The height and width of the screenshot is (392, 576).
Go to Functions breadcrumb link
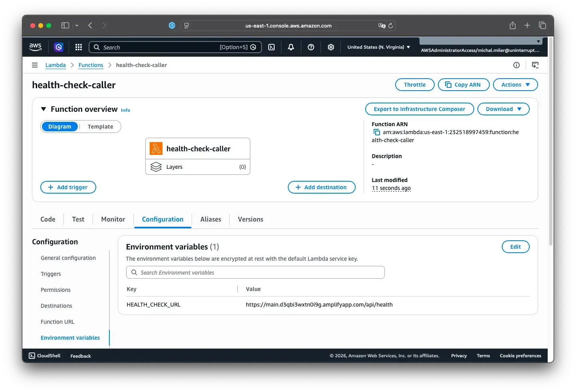(91, 65)
